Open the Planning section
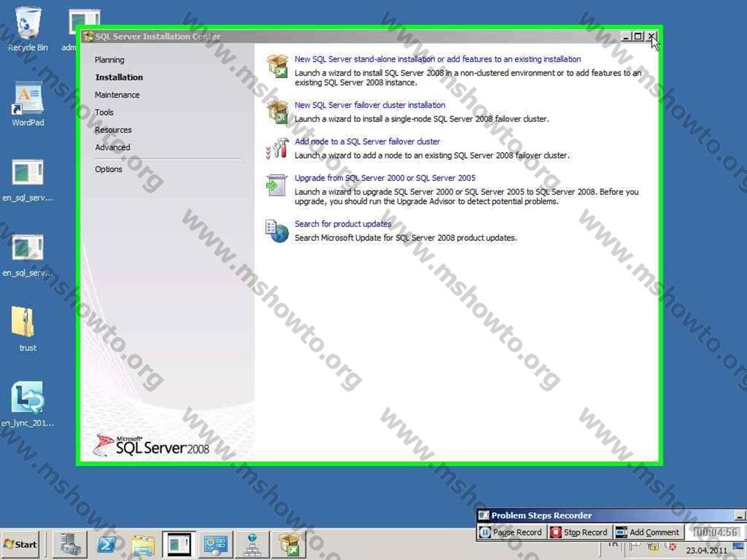The height and width of the screenshot is (560, 747). (x=109, y=60)
